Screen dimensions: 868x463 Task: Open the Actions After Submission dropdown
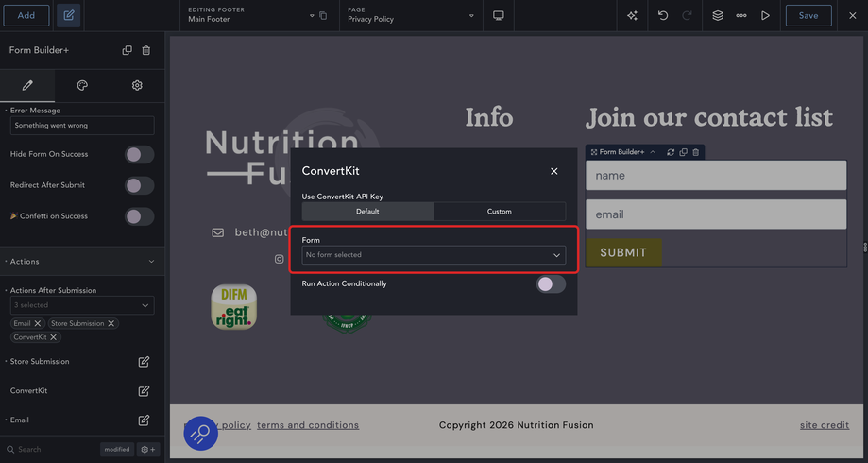(x=82, y=305)
